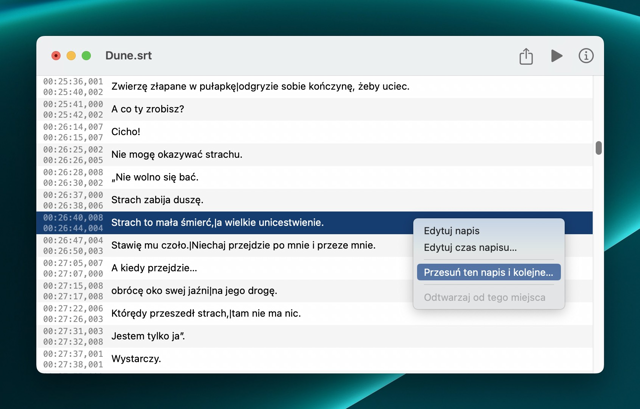Click the Dune.srt window title
This screenshot has width=640, height=409.
click(x=129, y=56)
